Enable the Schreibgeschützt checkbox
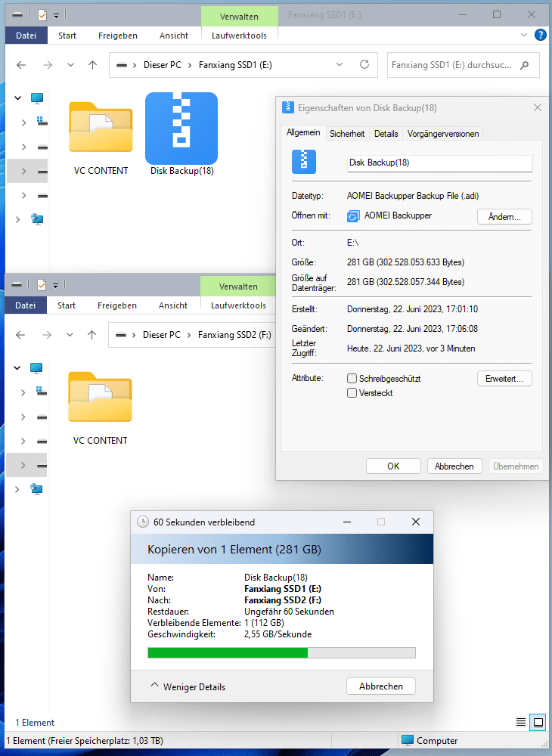 point(352,379)
